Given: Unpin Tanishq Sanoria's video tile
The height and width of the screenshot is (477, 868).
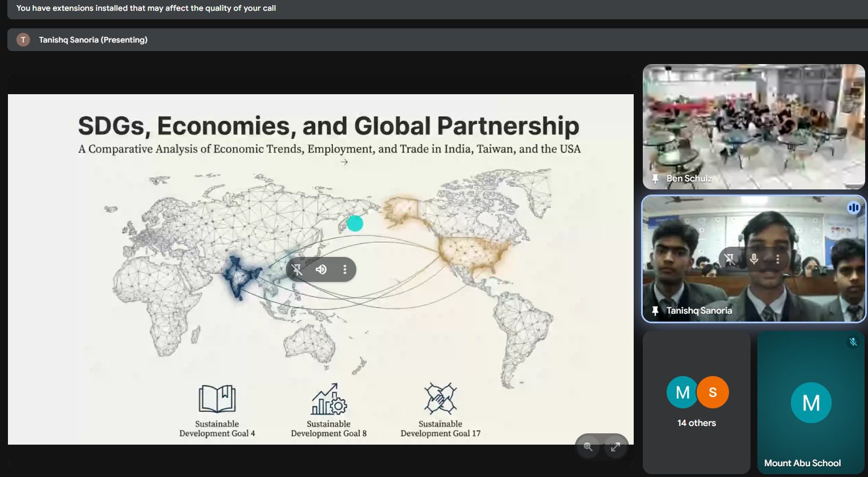Looking at the screenshot, I should pyautogui.click(x=730, y=259).
